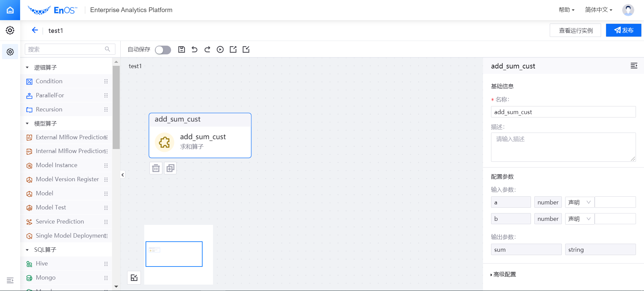644x291 pixels.
Task: Click the redo icon in toolbar
Action: coord(207,50)
